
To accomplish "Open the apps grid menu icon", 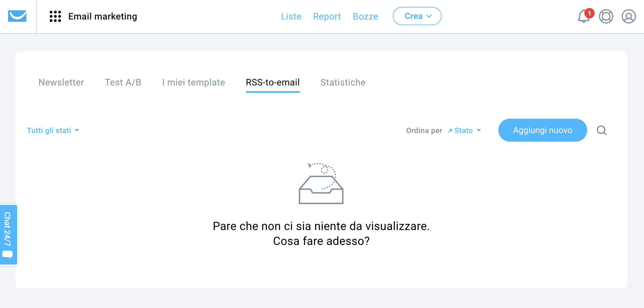I will pyautogui.click(x=55, y=16).
